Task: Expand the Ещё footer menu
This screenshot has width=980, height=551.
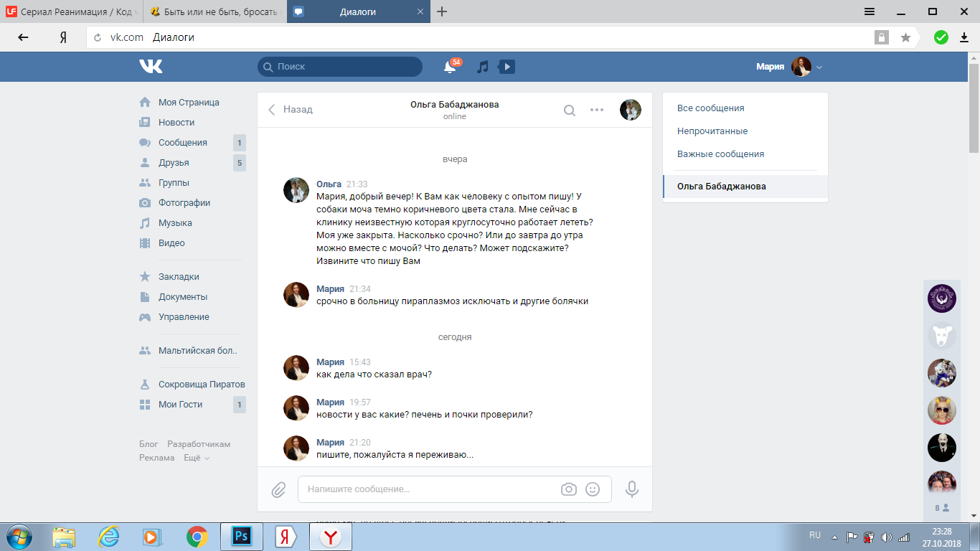Action: pyautogui.click(x=196, y=458)
